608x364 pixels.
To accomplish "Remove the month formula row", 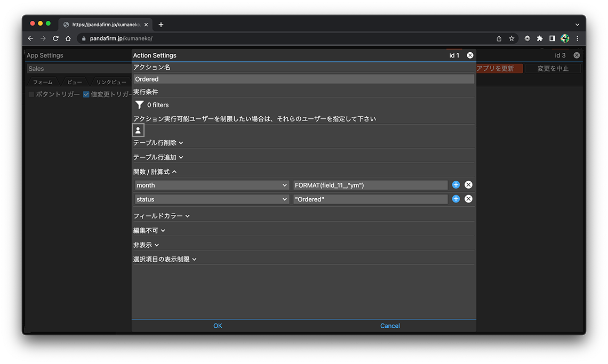I will (468, 185).
